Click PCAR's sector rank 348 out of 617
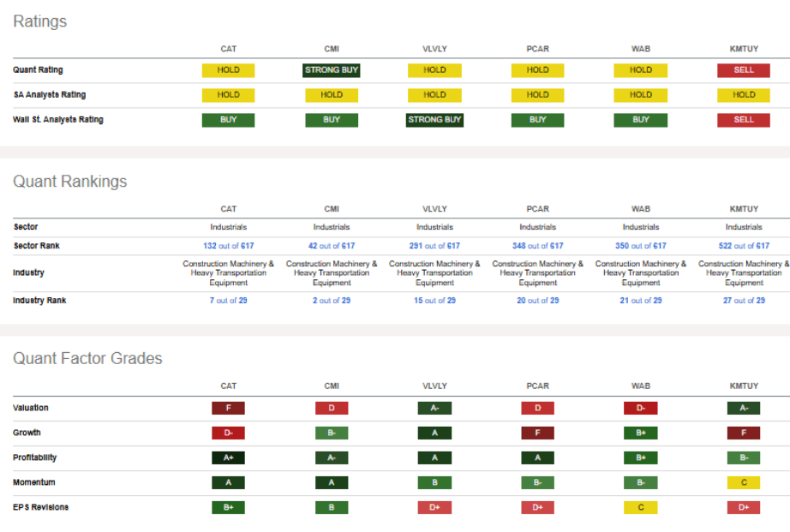Image resolution: width=790 pixels, height=532 pixels. (538, 246)
